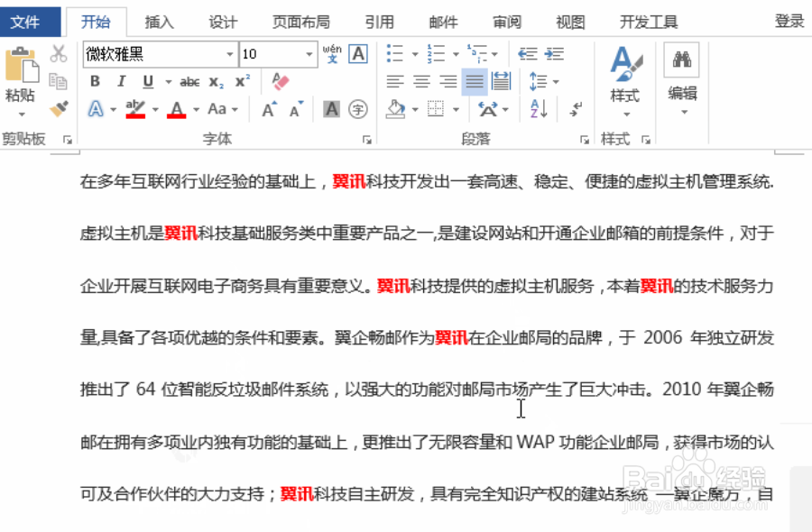Switch to the 审阅 tab
Image resolution: width=812 pixels, height=532 pixels.
(x=507, y=22)
